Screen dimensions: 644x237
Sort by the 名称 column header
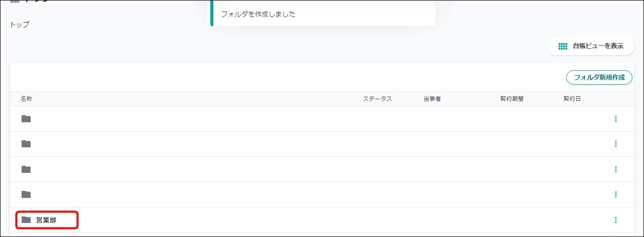click(x=27, y=99)
